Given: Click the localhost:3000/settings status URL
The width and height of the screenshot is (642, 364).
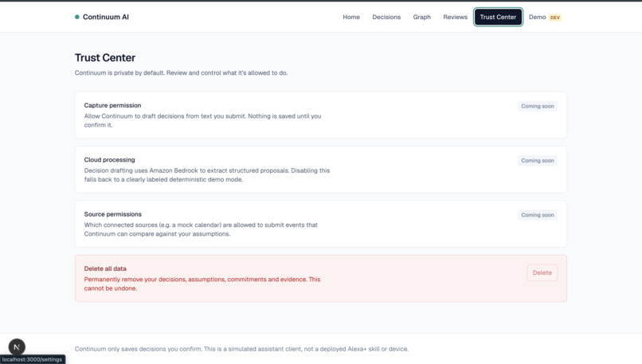Looking at the screenshot, I should coord(33,359).
